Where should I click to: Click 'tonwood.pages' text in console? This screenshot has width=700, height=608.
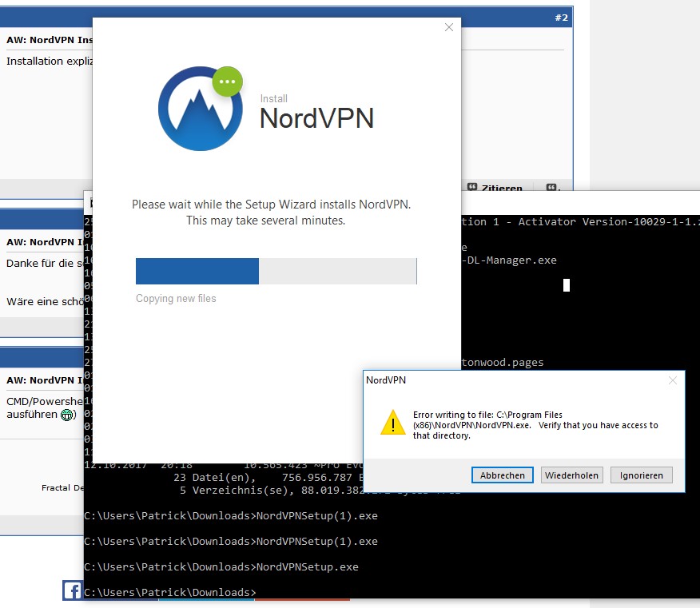503,363
